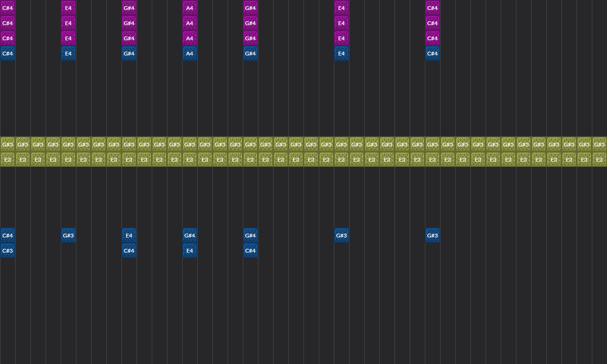This screenshot has height=364, width=607.
Task: Click the blue A4 note beneath the A4 chord
Action: click(189, 54)
